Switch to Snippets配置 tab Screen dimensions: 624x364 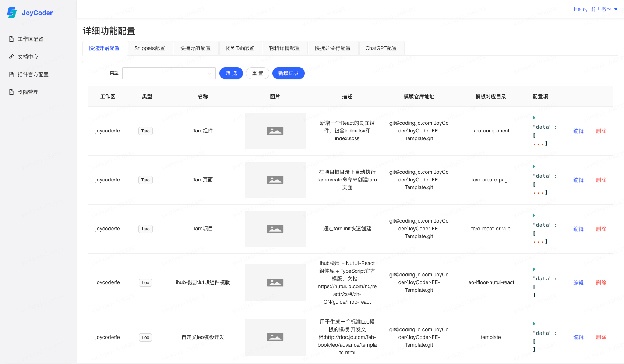tap(149, 48)
